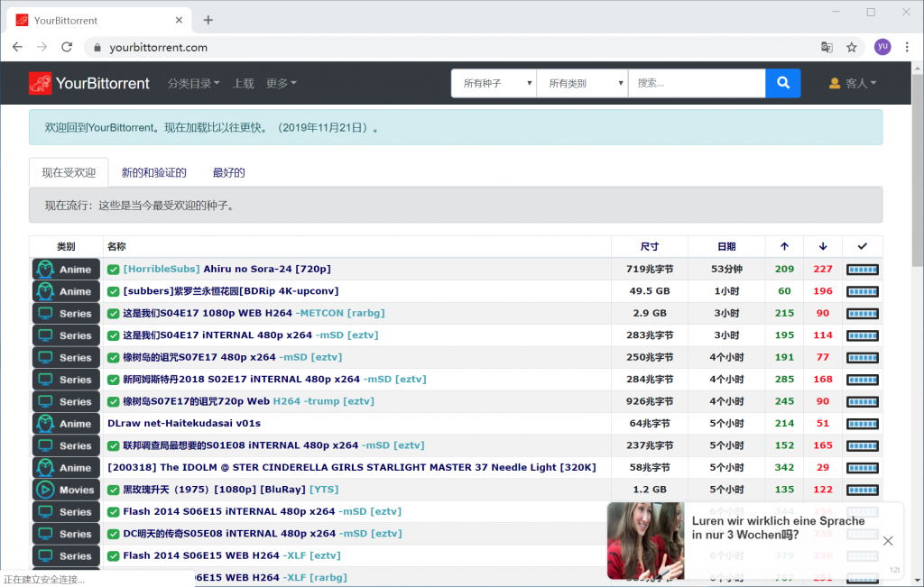
Task: Click the 搜索 search input field
Action: click(x=697, y=83)
